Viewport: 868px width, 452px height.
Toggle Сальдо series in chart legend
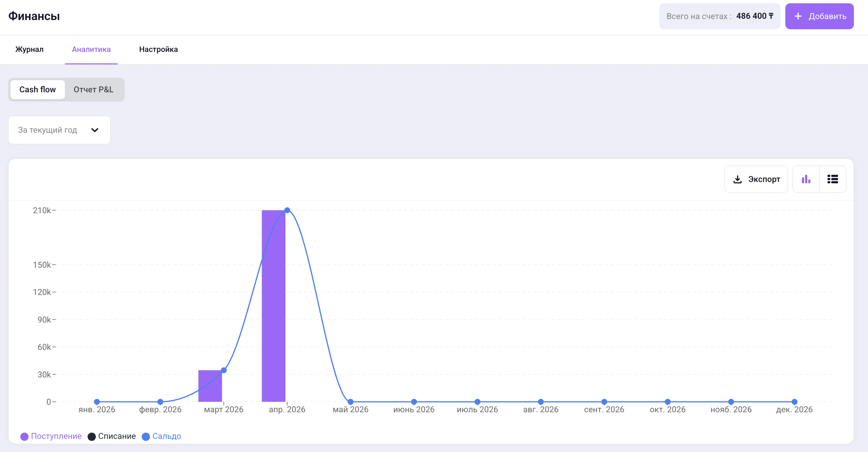[x=162, y=436]
